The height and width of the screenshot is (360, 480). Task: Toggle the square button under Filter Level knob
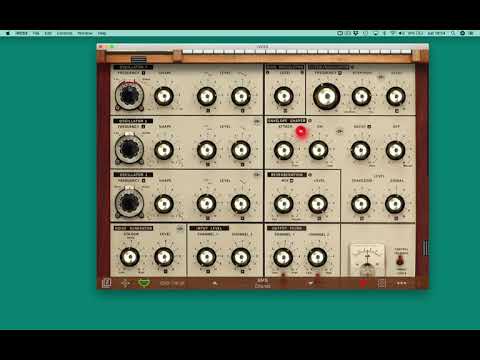[397, 110]
